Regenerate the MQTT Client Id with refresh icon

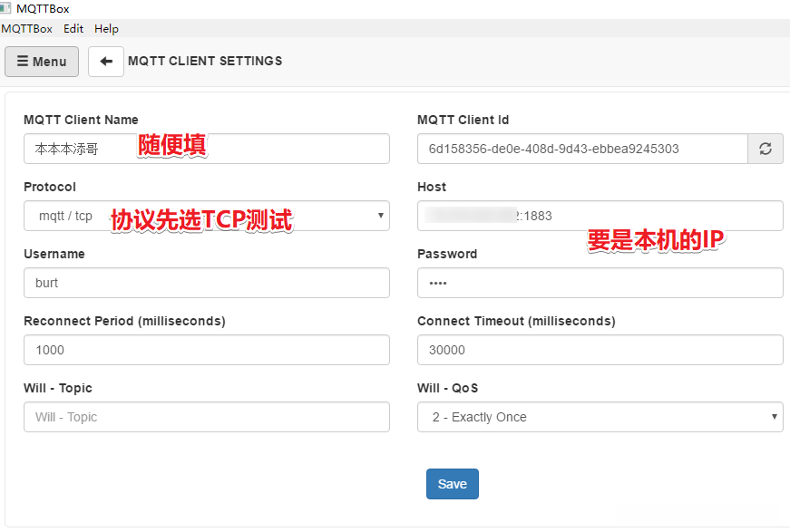coord(766,149)
